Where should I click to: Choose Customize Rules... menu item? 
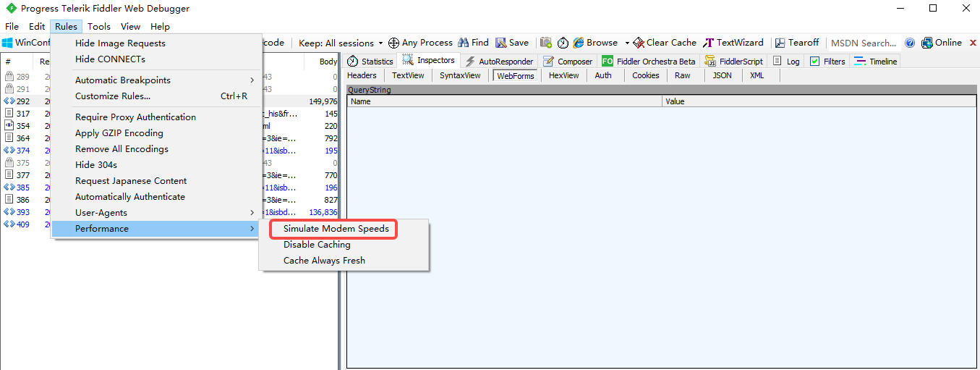coord(155,96)
